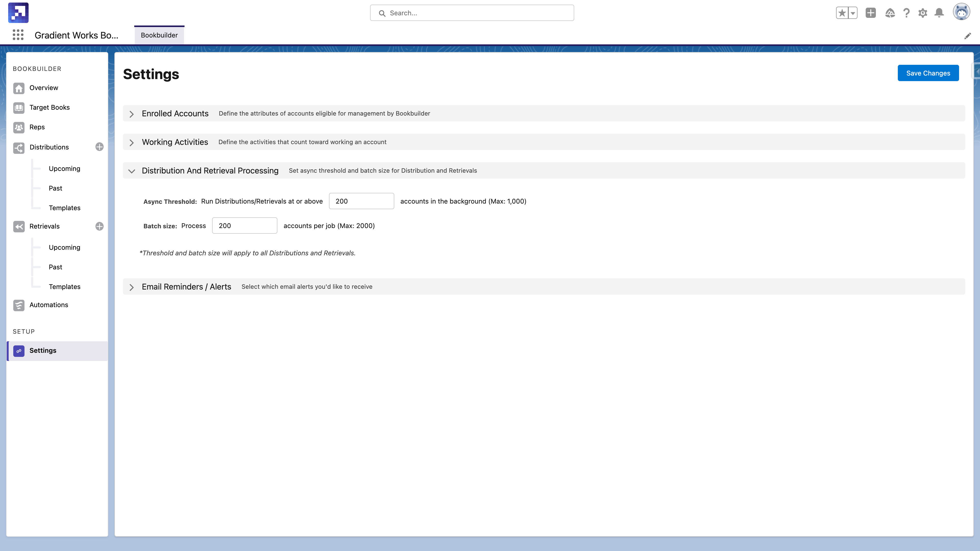Viewport: 980px width, 551px height.
Task: Click the threshold and batch size footnote
Action: [x=247, y=253]
